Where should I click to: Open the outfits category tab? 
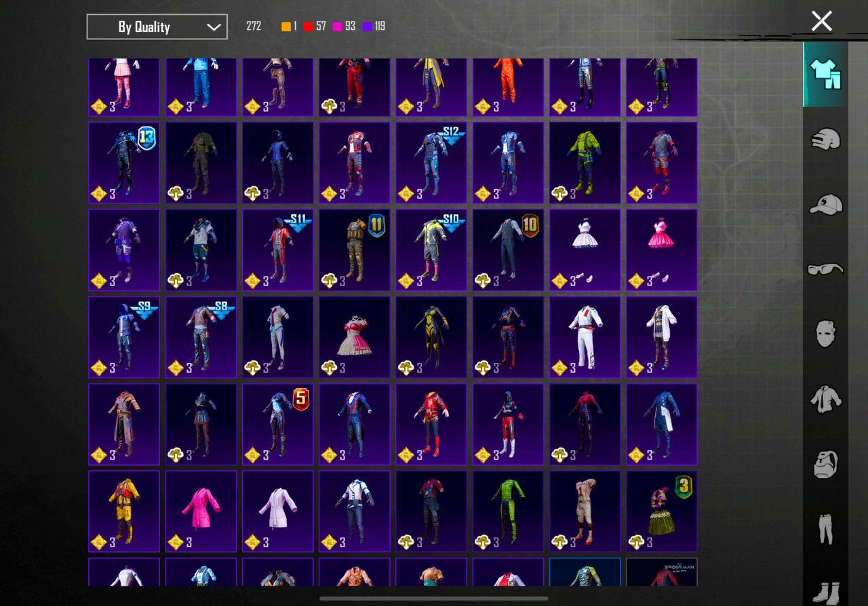click(825, 75)
